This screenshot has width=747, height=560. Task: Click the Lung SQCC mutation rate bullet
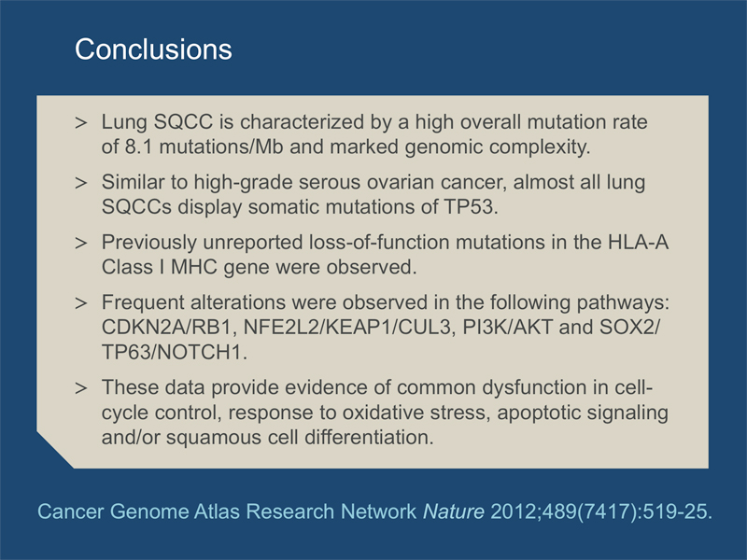(x=374, y=134)
